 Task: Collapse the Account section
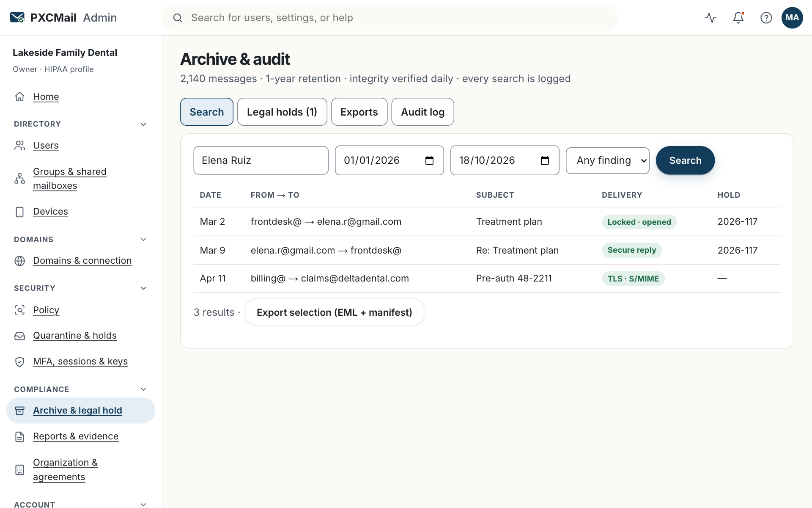[143, 505]
